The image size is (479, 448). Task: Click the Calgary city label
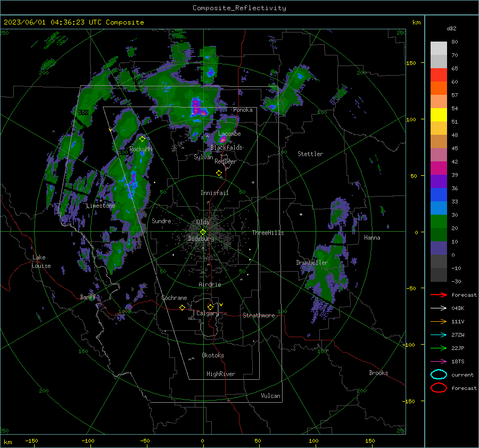point(208,313)
